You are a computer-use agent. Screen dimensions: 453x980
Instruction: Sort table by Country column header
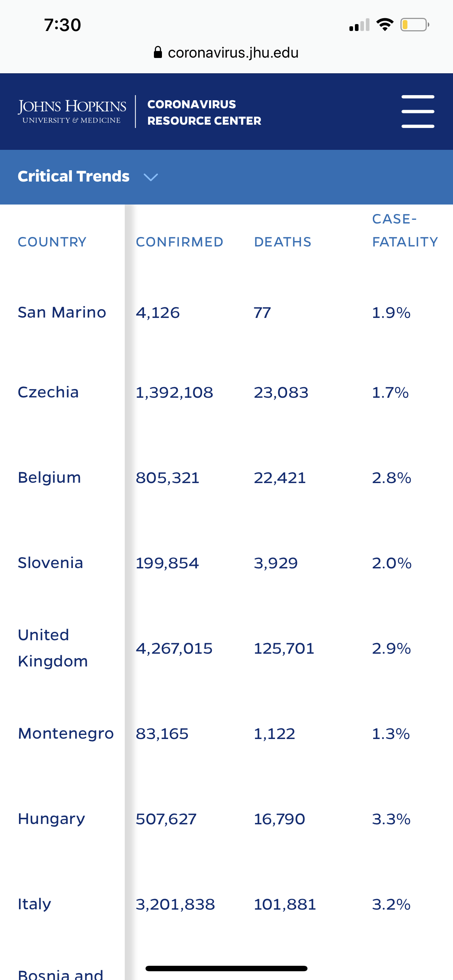pos(52,242)
